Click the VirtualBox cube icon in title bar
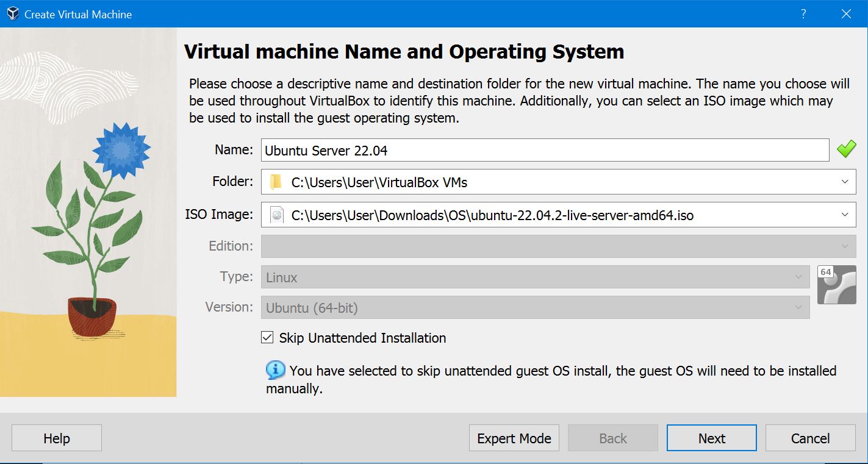 pyautogui.click(x=13, y=13)
